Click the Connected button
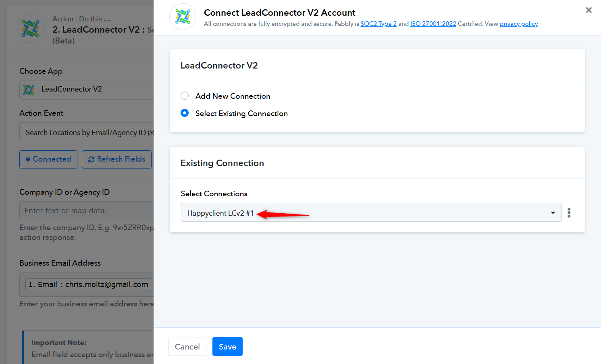601x364 pixels. [48, 159]
